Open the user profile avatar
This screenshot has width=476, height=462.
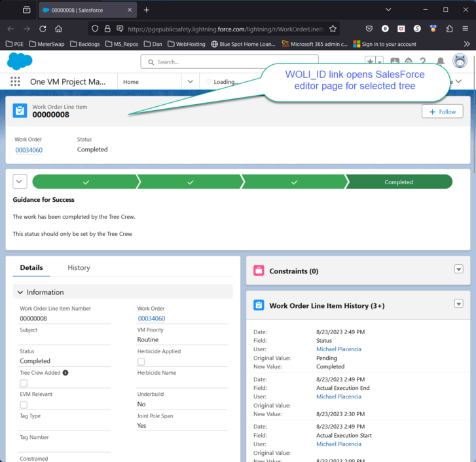(x=460, y=61)
